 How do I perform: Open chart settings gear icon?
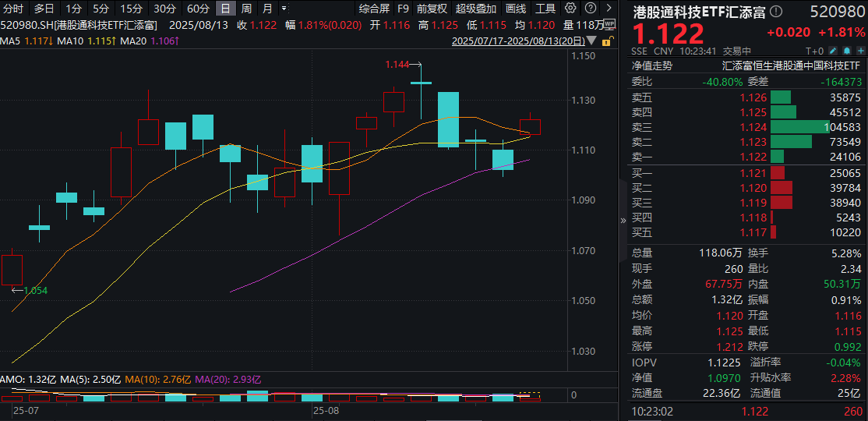click(x=570, y=9)
